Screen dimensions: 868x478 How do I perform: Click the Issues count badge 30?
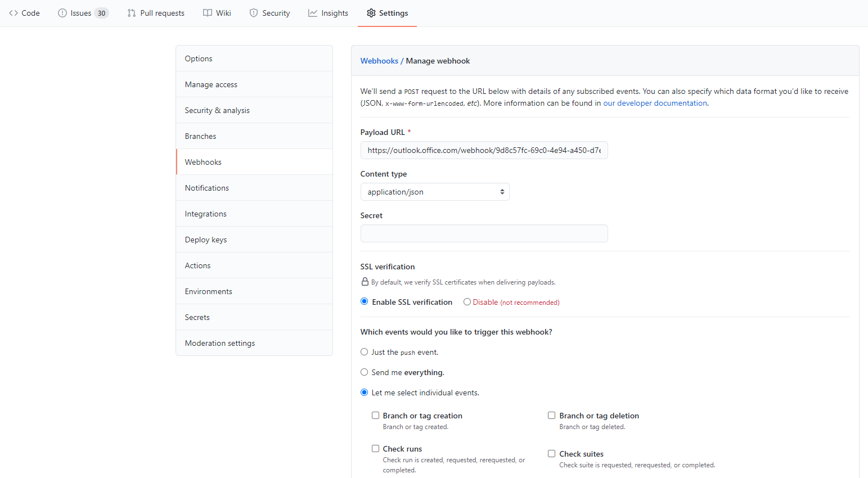point(101,13)
